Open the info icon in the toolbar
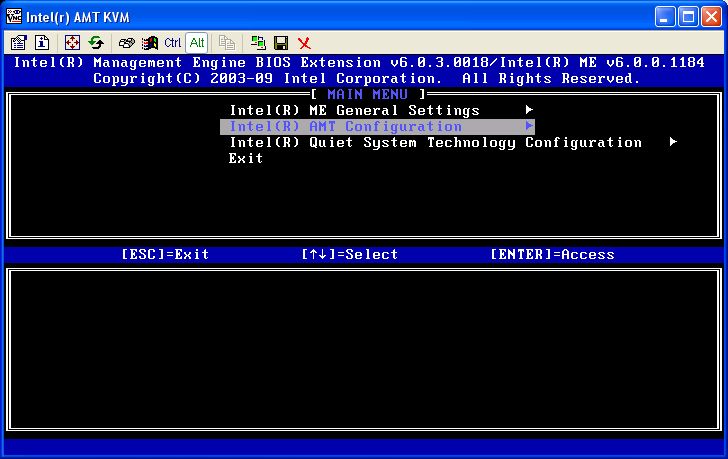 click(x=42, y=43)
